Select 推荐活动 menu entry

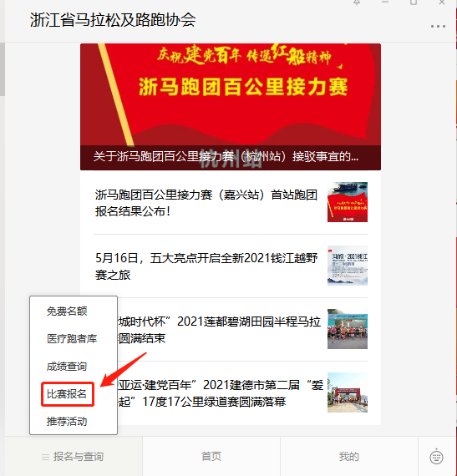[67, 422]
